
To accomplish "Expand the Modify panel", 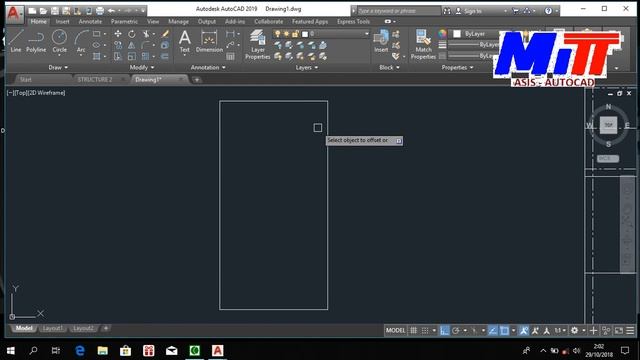I will (142, 67).
